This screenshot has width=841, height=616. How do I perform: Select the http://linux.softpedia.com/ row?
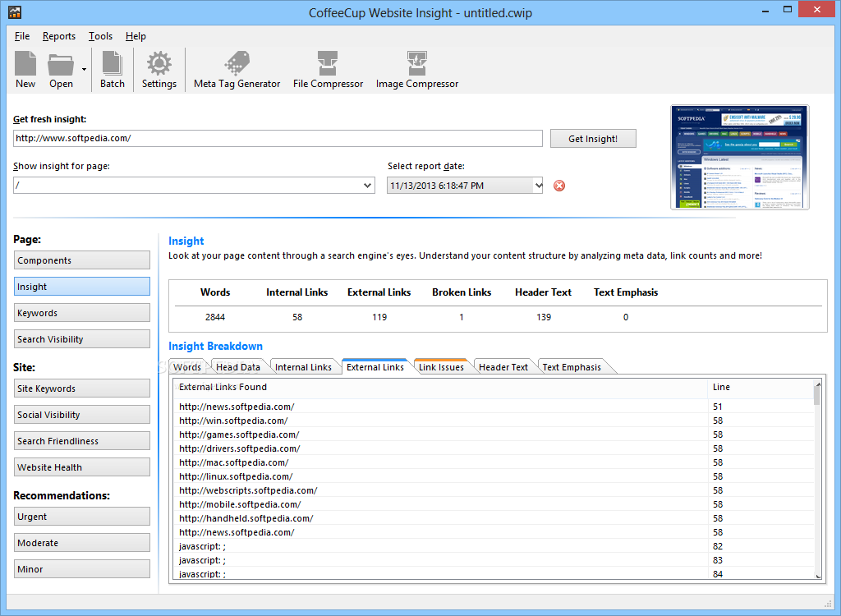pos(494,476)
